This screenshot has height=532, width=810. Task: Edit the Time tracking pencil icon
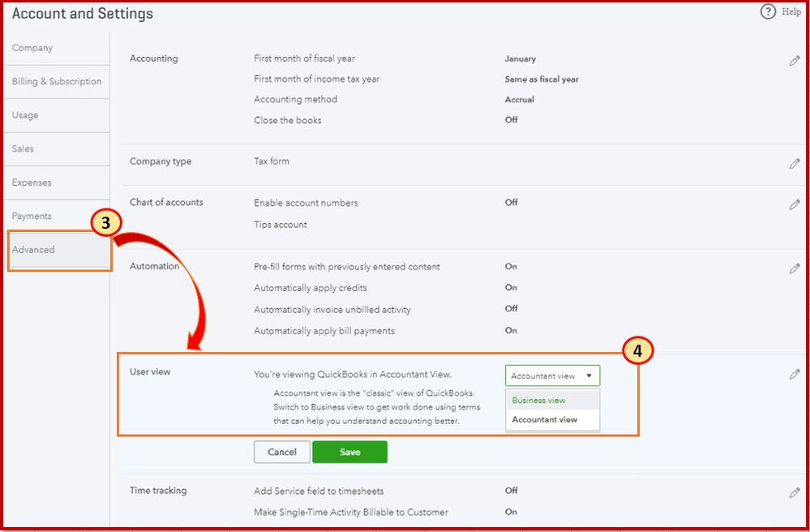coord(795,493)
